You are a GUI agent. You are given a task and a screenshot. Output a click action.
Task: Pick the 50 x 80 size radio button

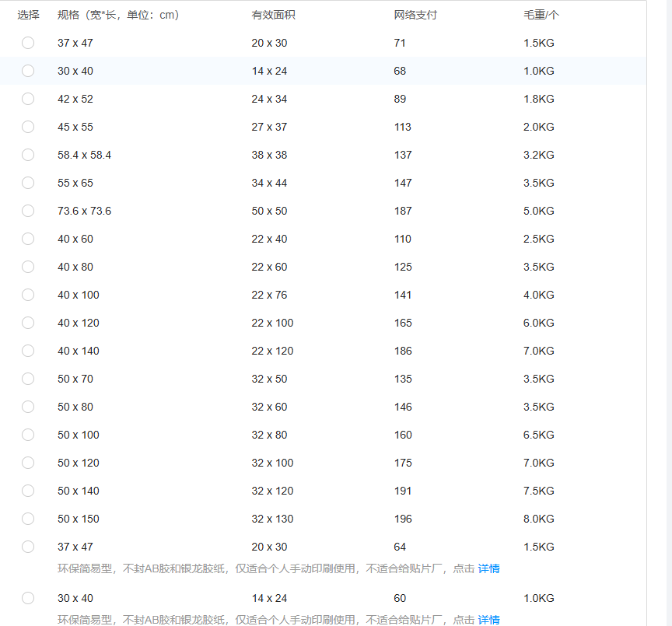point(28,407)
